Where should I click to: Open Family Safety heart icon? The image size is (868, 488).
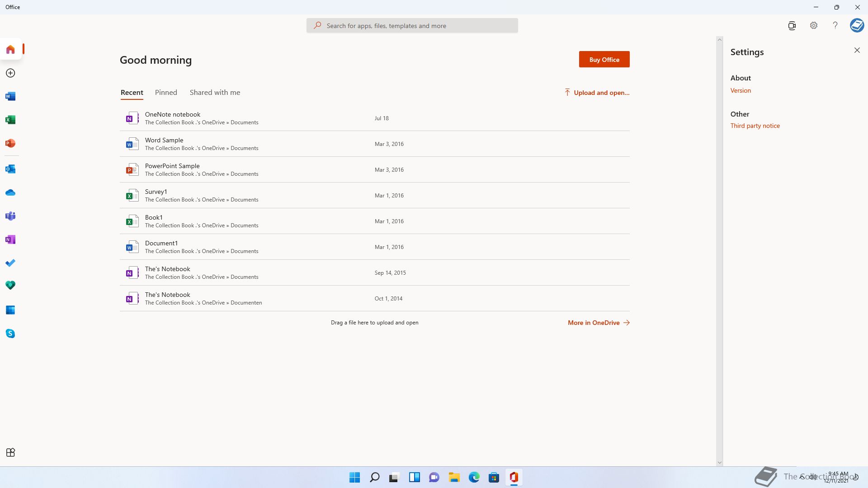pos(10,285)
